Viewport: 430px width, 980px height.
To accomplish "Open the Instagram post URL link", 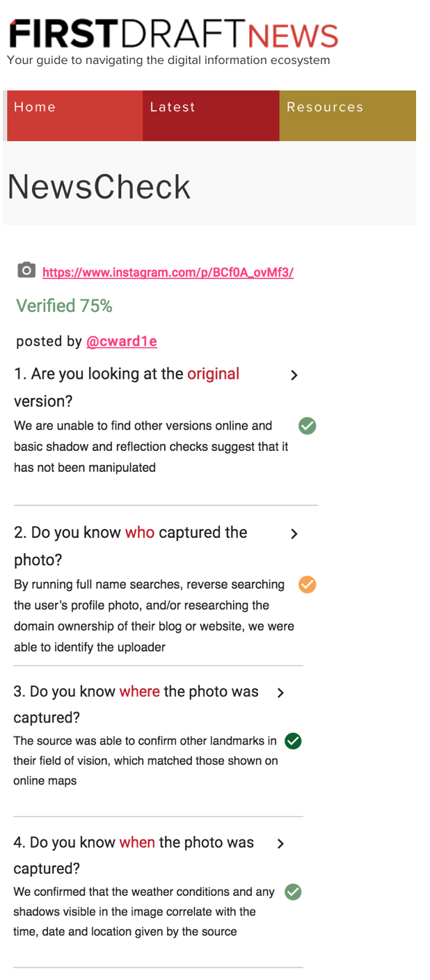I will [168, 273].
